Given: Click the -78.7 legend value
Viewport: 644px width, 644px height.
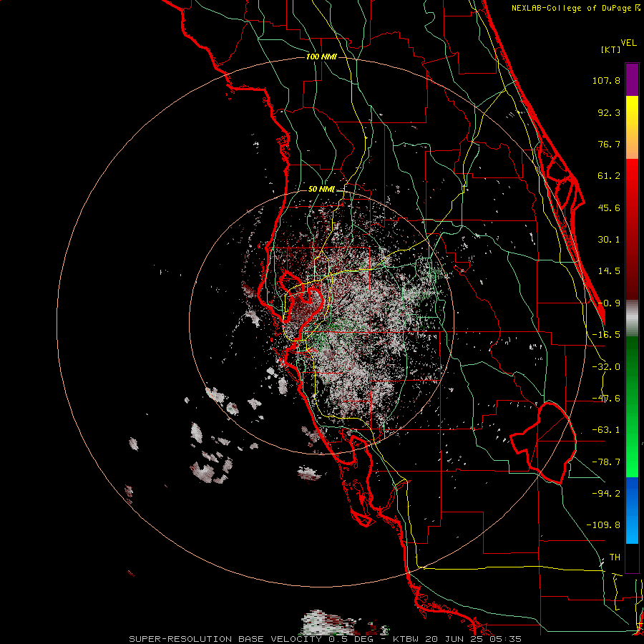Looking at the screenshot, I should [606, 462].
